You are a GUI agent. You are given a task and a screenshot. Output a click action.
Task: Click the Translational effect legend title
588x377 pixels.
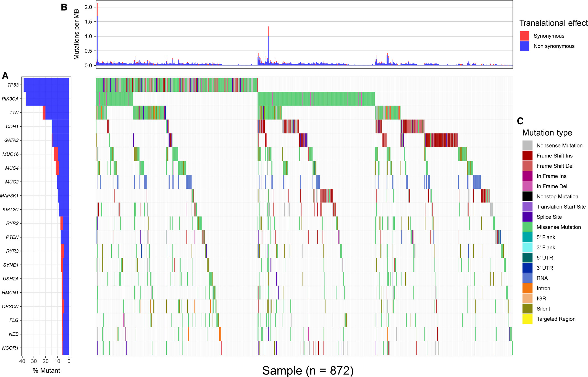(x=553, y=23)
